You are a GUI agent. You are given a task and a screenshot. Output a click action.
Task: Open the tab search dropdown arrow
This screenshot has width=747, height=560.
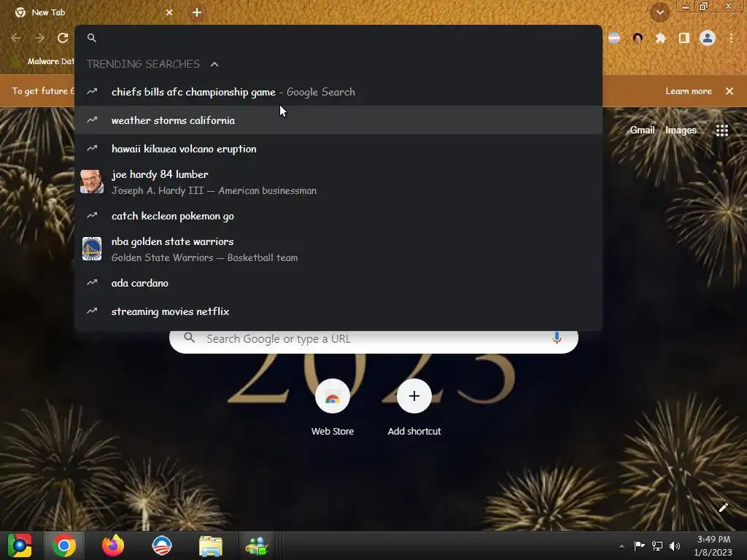coord(659,12)
